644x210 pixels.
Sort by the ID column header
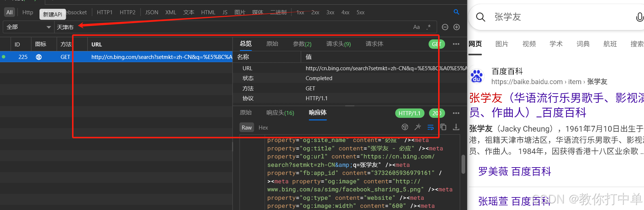pos(17,44)
